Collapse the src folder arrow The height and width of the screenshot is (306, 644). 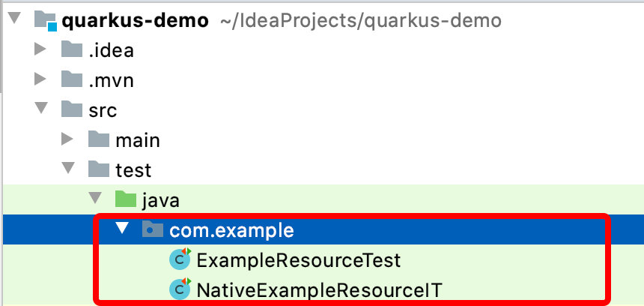[41, 108]
